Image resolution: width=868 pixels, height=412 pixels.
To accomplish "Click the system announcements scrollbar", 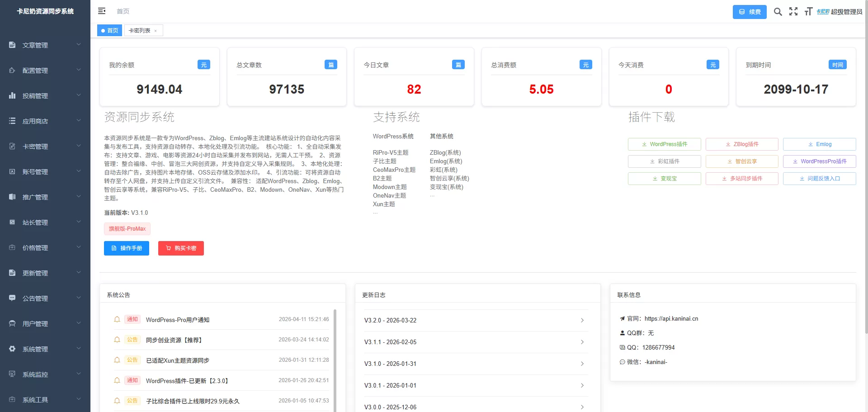I will click(x=335, y=357).
